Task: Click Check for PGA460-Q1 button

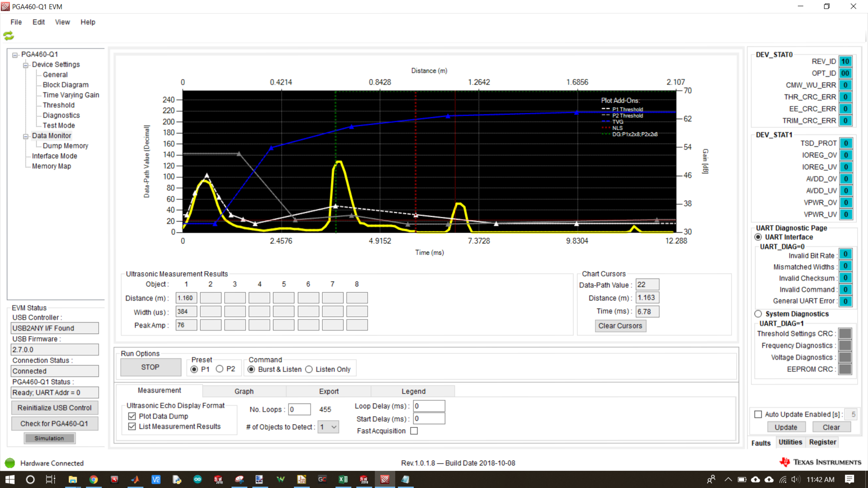Action: 55,424
